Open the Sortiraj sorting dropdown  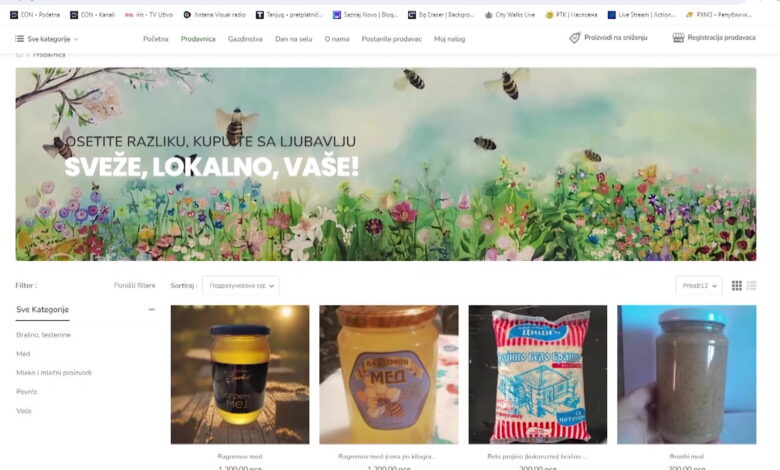[x=240, y=286]
